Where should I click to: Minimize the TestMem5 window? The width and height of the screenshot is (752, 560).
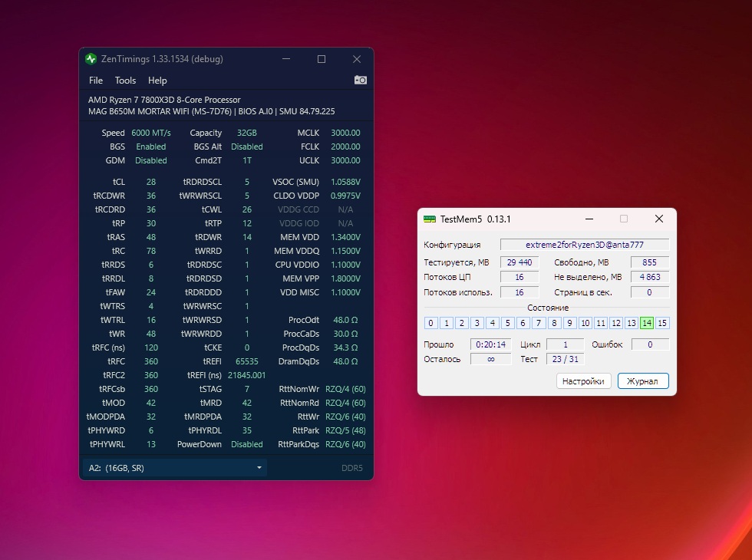(589, 219)
